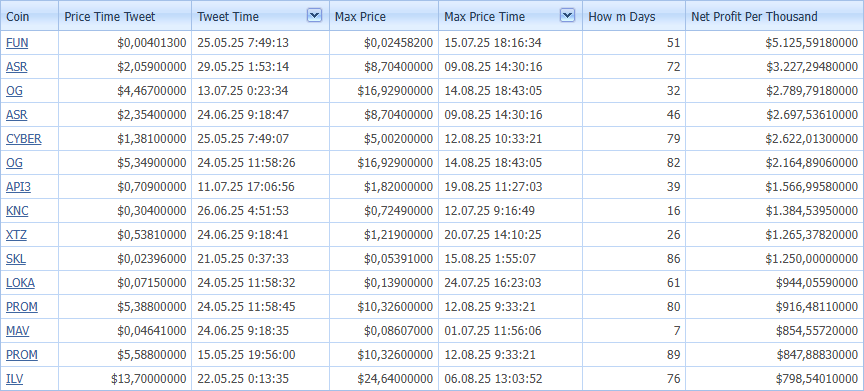
Task: Select the max price $5,00200000 cell
Action: click(x=384, y=139)
